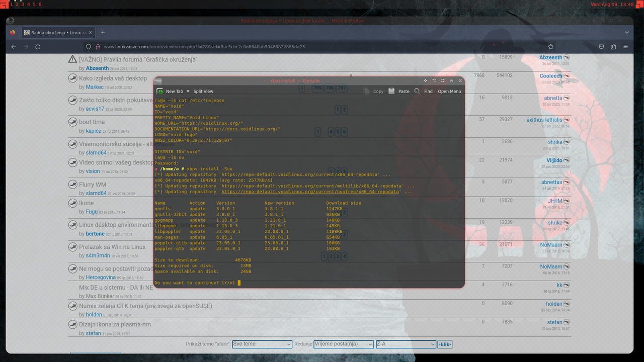Open topic 'Mix DE u sistemu'
This screenshot has width=644, height=362.
pos(116,288)
